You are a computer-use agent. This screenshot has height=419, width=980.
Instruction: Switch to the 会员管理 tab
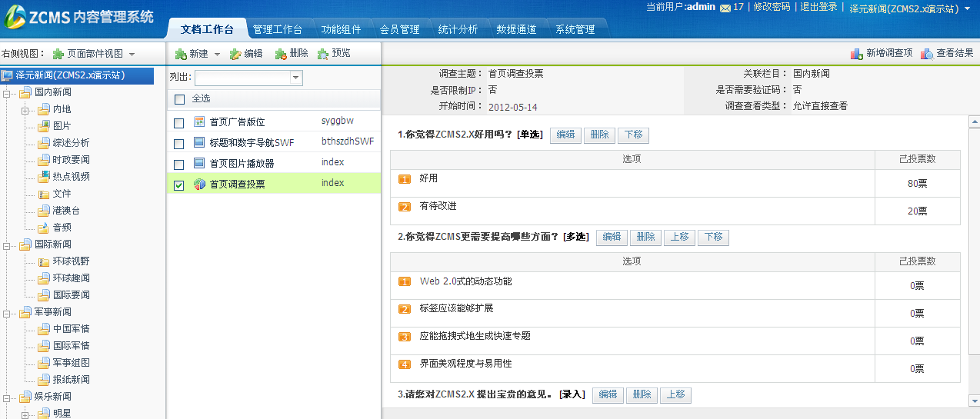[x=399, y=29]
